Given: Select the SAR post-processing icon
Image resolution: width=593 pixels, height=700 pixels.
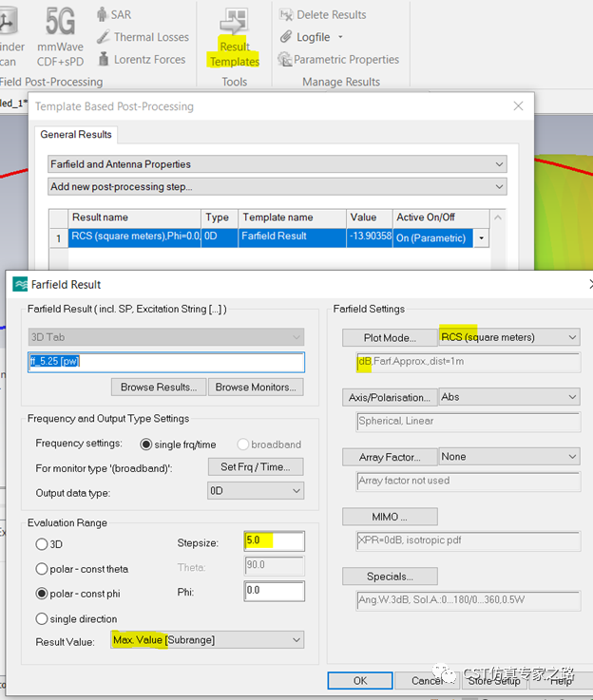Looking at the screenshot, I should tap(103, 14).
